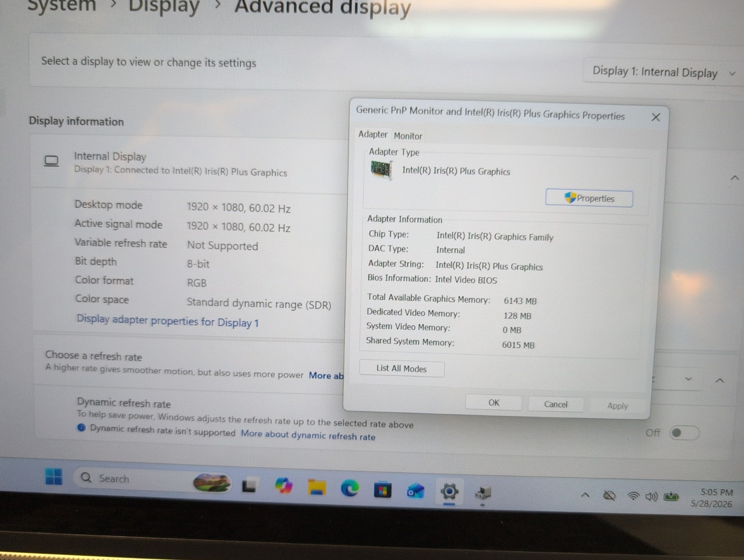Click the device taskbar icon beside Settings
The width and height of the screenshot is (744, 560).
tap(482, 492)
